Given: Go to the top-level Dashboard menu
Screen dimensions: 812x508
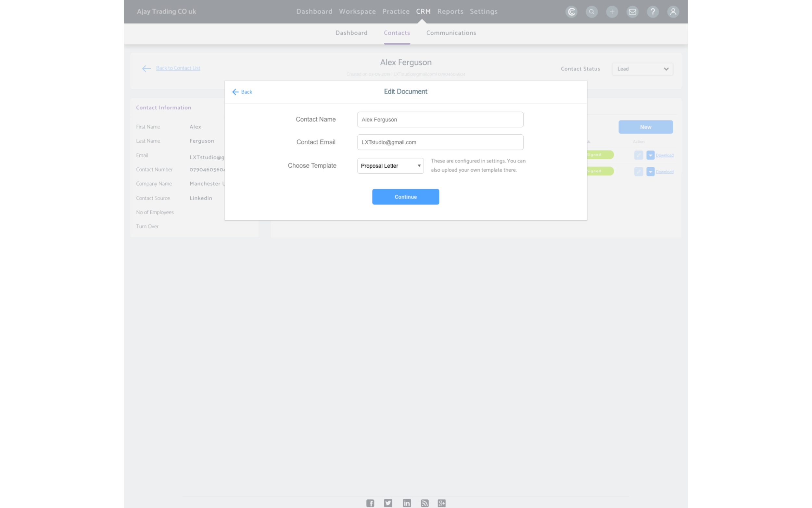Looking at the screenshot, I should (x=314, y=11).
